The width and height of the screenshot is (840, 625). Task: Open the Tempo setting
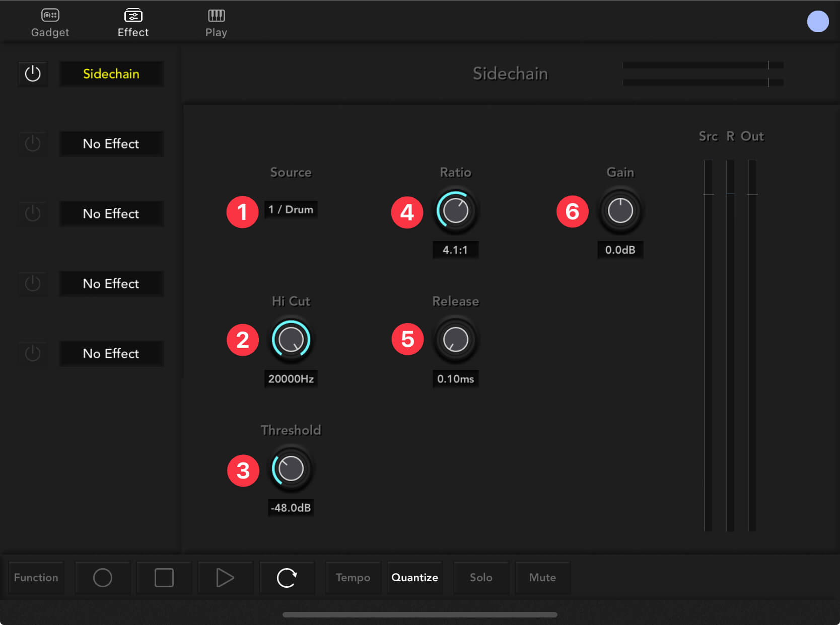pos(353,578)
